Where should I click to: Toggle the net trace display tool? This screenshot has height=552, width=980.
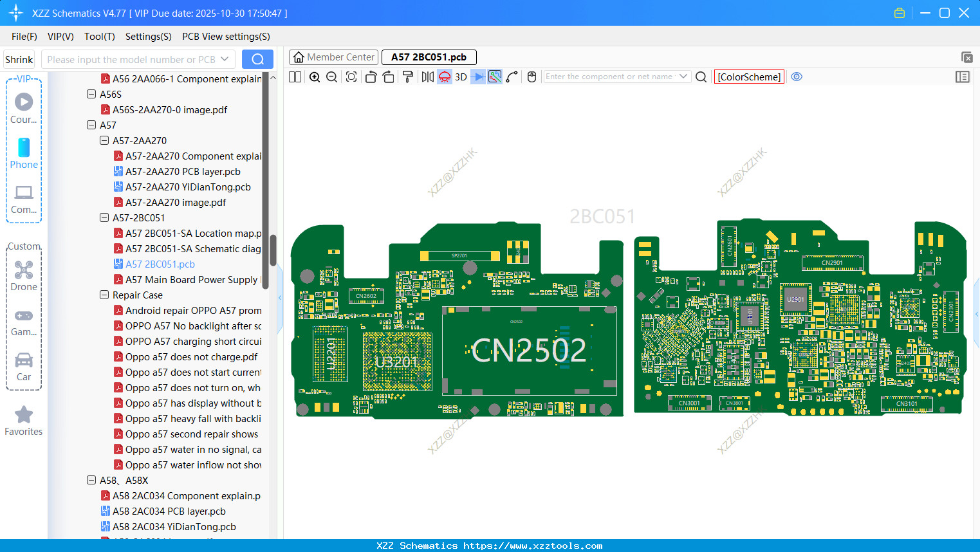495,77
